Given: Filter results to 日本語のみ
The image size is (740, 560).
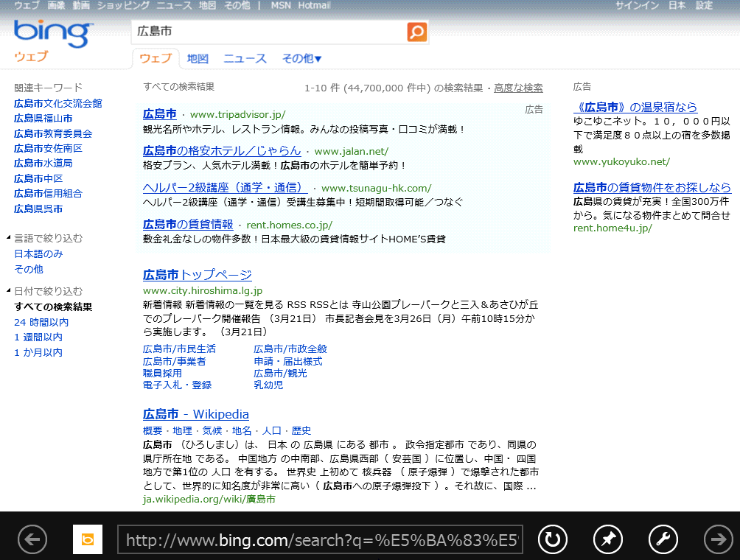Looking at the screenshot, I should 38,253.
